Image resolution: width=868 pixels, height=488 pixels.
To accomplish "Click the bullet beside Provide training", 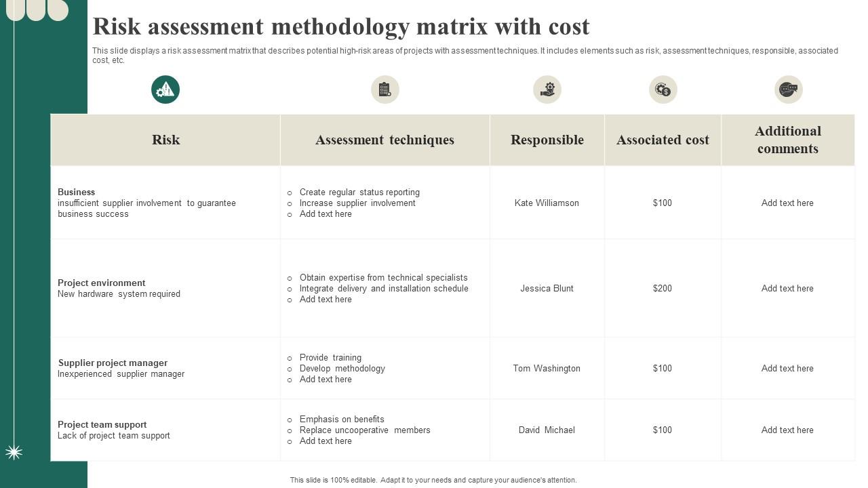I will pos(288,358).
